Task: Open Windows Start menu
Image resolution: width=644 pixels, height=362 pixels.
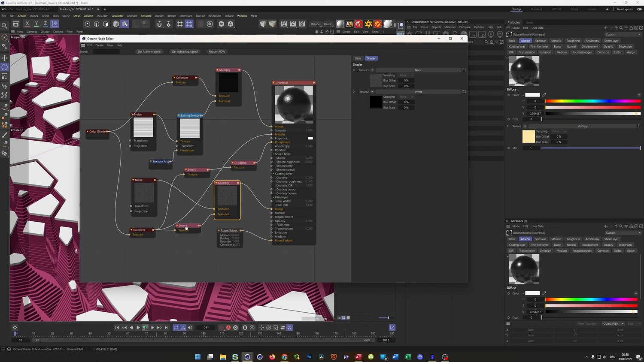Action: click(x=198, y=357)
